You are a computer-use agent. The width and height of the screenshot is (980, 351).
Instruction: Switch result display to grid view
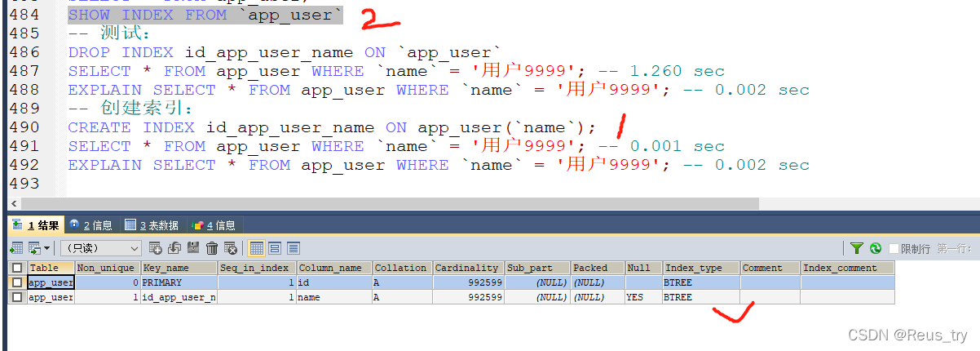(256, 248)
